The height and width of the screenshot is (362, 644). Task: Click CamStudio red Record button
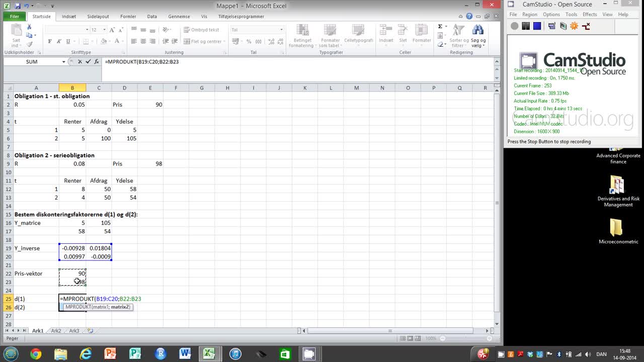tap(514, 26)
